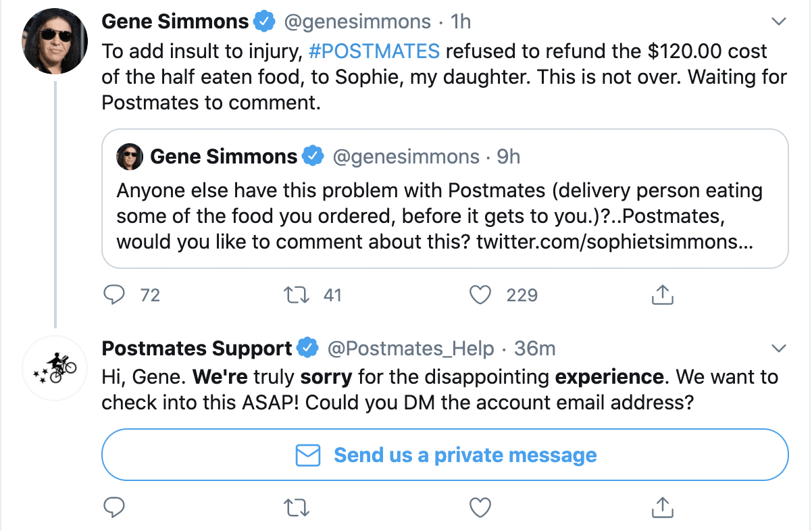Click the @genesimmons handle in main tweet
Screen dimensions: 812x531
point(357,22)
